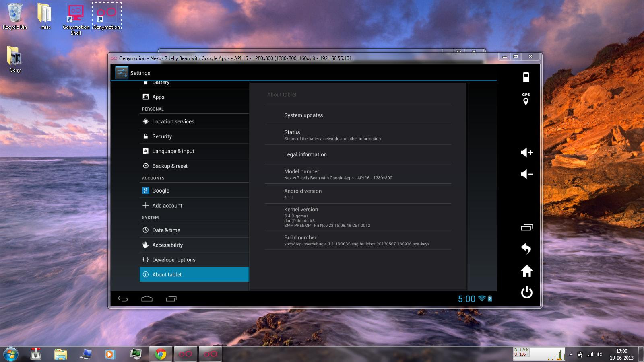Viewport: 644px width, 362px height.
Task: Open the Recycle Bin desktop icon
Action: pos(15,16)
